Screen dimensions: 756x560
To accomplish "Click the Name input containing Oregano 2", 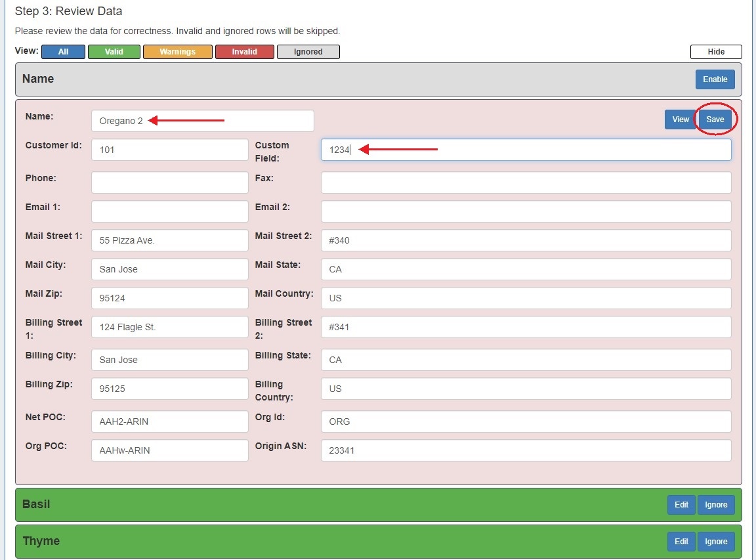I will tap(202, 121).
